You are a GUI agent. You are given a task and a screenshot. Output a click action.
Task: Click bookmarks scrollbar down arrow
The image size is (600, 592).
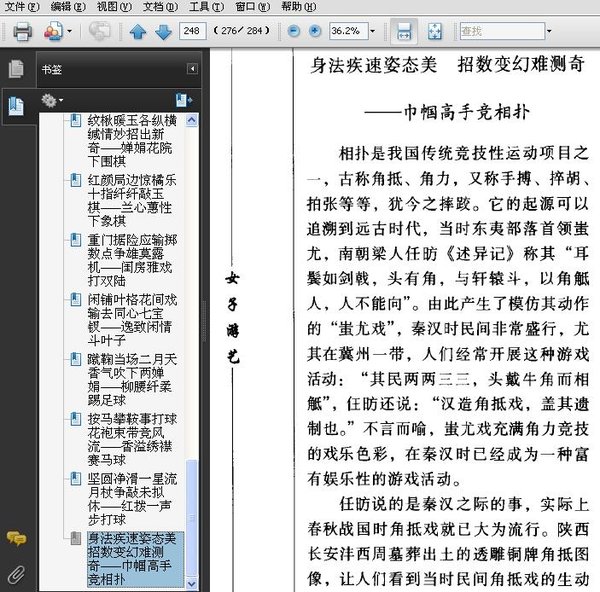point(191,584)
